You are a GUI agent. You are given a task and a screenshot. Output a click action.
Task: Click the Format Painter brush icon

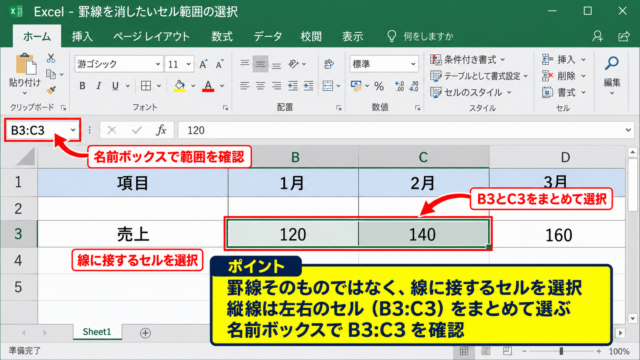[x=51, y=90]
